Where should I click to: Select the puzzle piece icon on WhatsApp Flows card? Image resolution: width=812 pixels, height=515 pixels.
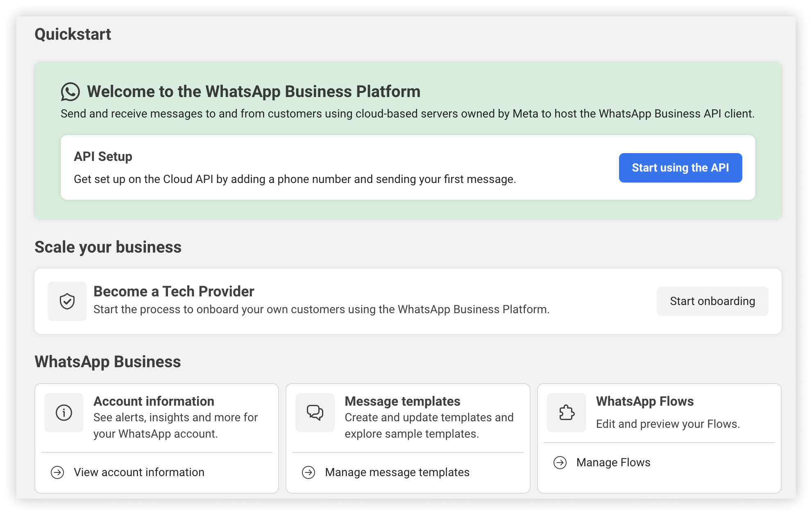567,413
